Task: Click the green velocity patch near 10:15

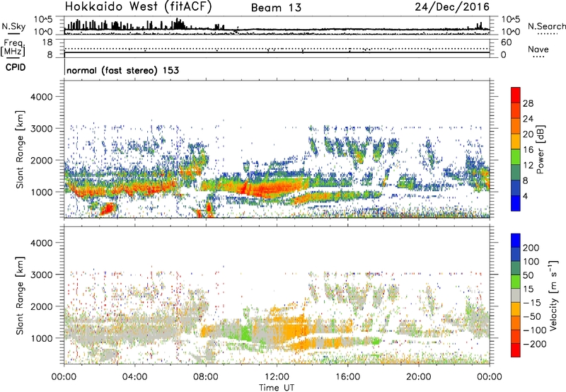Action: (246, 331)
